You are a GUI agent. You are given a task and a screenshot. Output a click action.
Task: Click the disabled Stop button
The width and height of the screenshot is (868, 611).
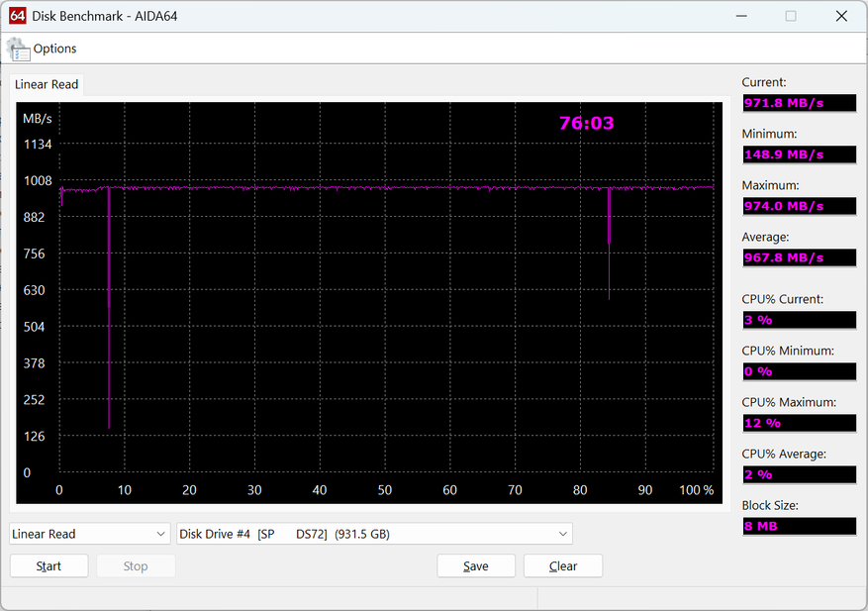pos(136,566)
